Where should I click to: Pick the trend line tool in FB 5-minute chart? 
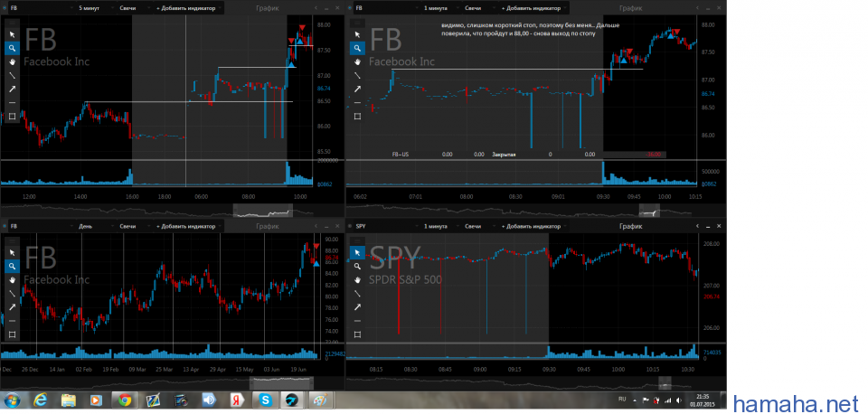coord(12,75)
